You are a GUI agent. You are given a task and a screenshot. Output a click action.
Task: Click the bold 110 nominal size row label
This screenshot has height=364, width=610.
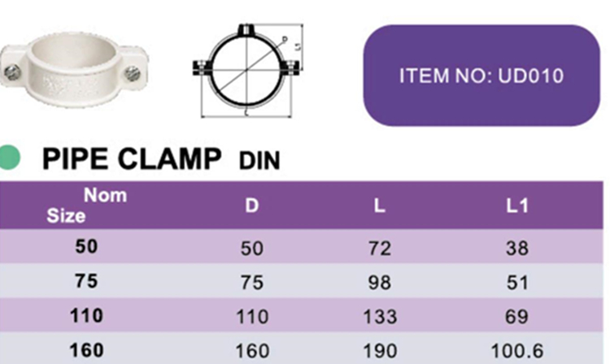tap(86, 316)
